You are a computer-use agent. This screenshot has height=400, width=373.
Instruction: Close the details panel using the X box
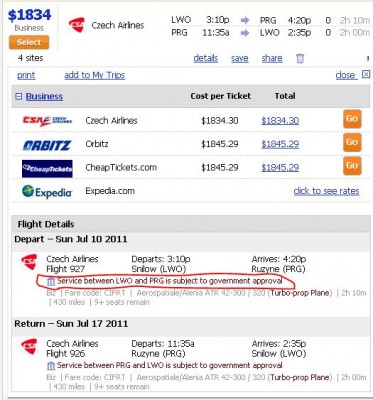coord(366,74)
